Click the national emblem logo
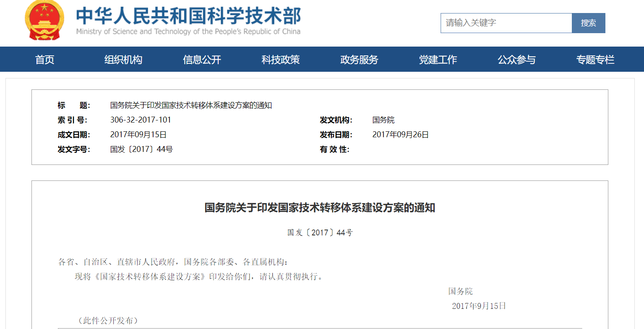Screen dimensions: 644x329 click(x=42, y=20)
